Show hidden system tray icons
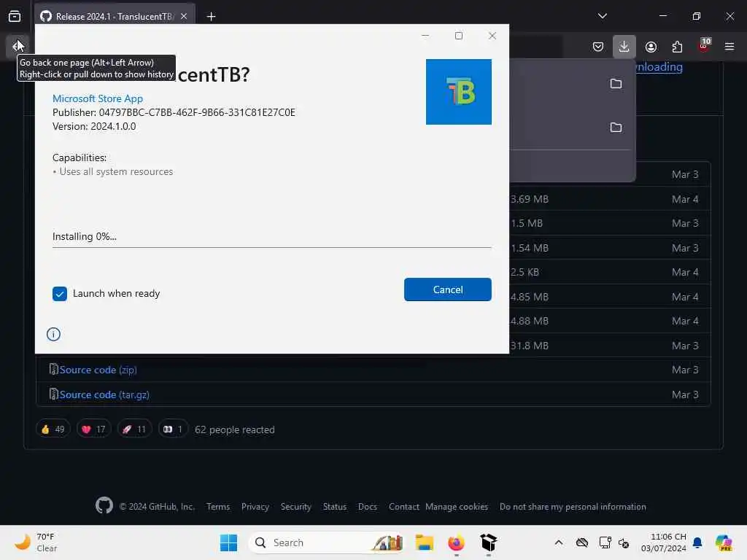 (559, 542)
